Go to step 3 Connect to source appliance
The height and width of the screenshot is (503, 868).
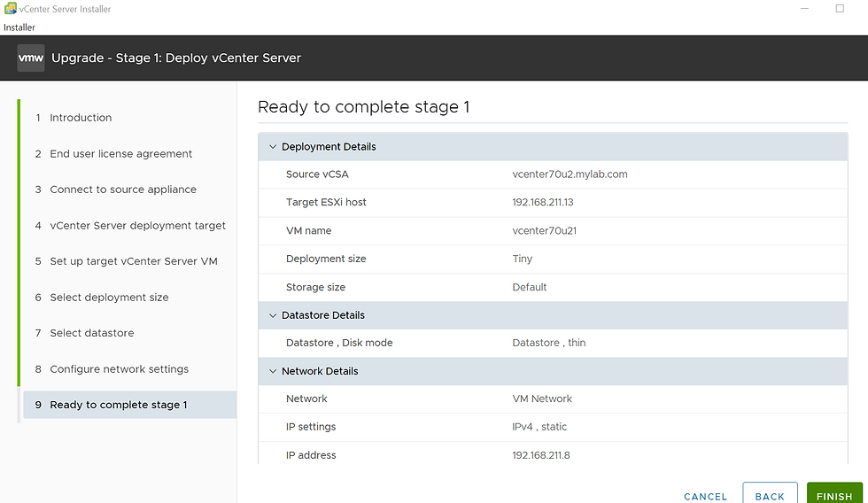(x=123, y=190)
